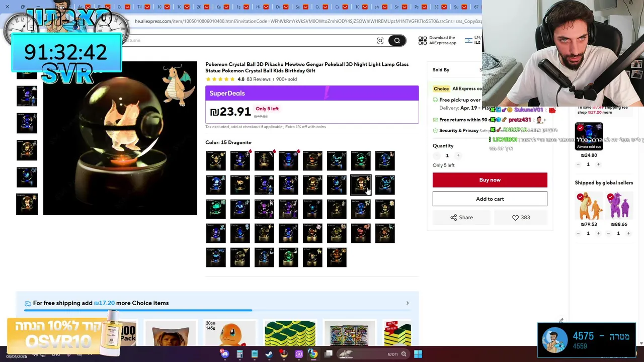Open the 83 Reviews link
644x362 pixels.
click(258, 79)
